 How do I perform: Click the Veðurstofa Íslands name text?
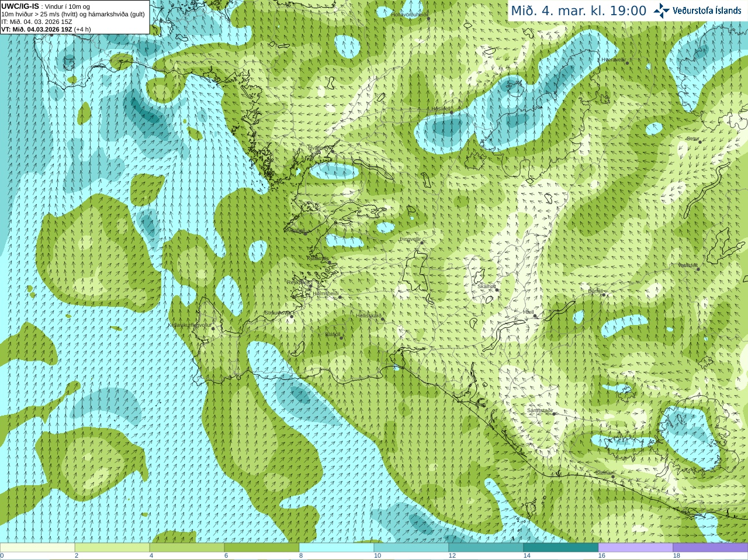tap(707, 11)
